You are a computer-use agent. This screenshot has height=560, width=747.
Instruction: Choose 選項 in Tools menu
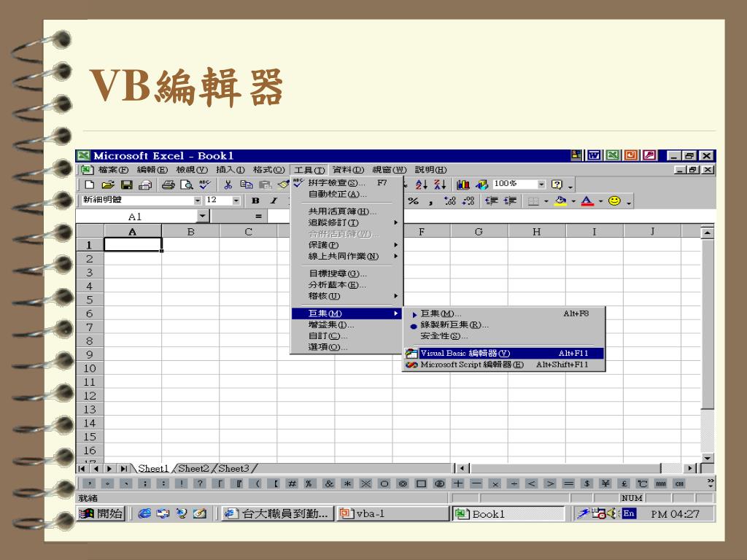[347, 347]
